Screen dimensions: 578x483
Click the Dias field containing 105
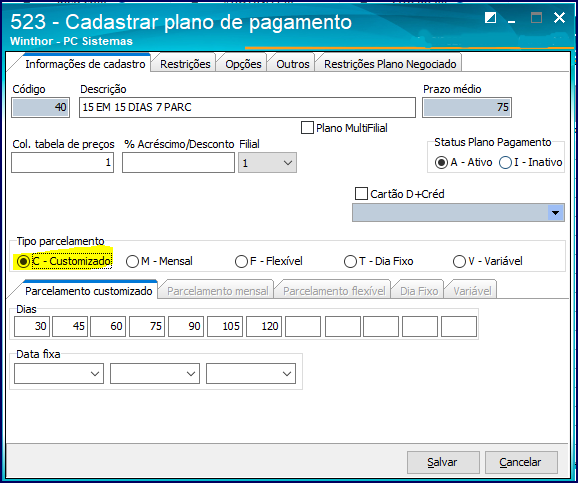[225, 326]
